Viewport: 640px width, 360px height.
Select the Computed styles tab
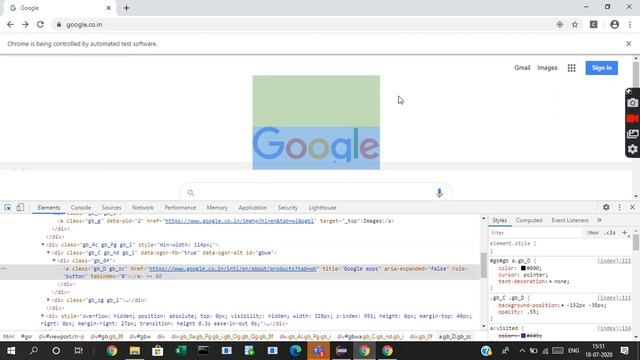(x=529, y=220)
